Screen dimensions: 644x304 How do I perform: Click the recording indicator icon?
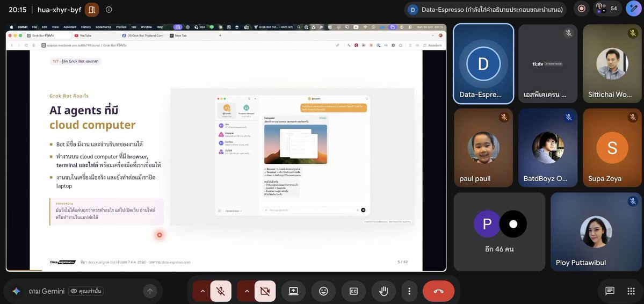coord(582,9)
